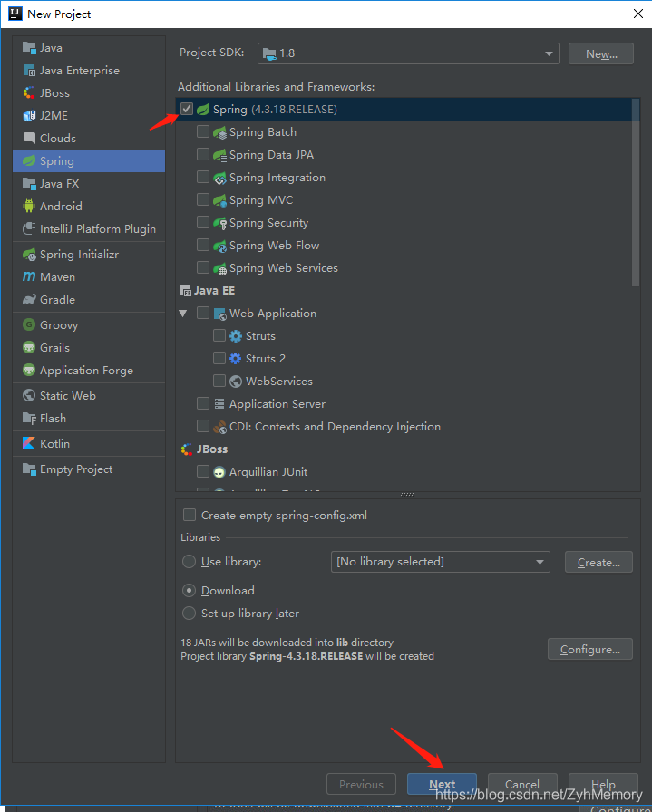The image size is (652, 812).
Task: Click the Arquillian JUnit alien icon
Action: pos(219,472)
